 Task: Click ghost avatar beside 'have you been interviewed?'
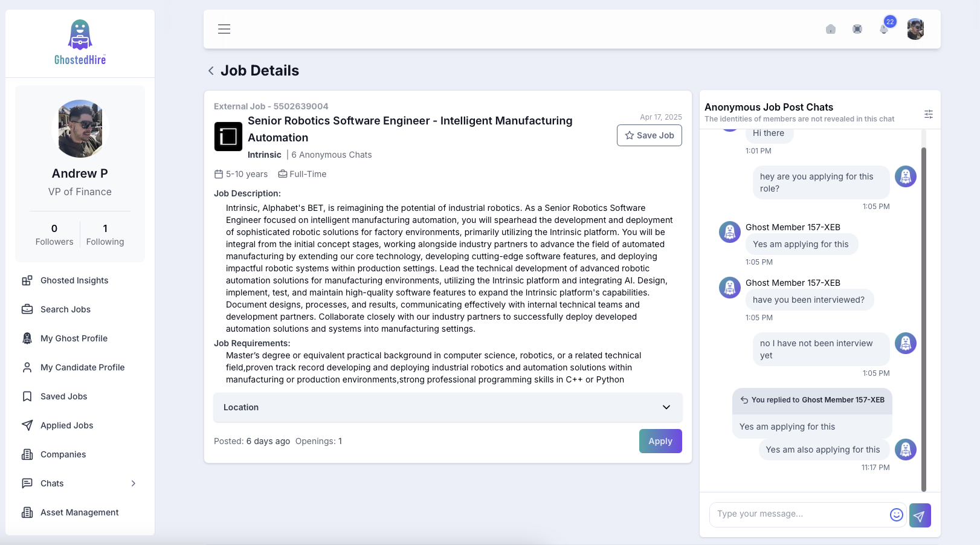click(x=730, y=288)
